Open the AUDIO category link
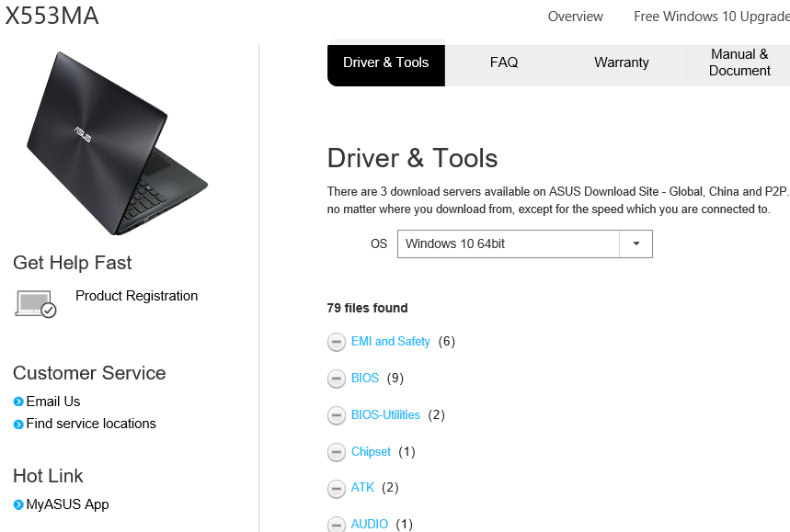 point(370,524)
